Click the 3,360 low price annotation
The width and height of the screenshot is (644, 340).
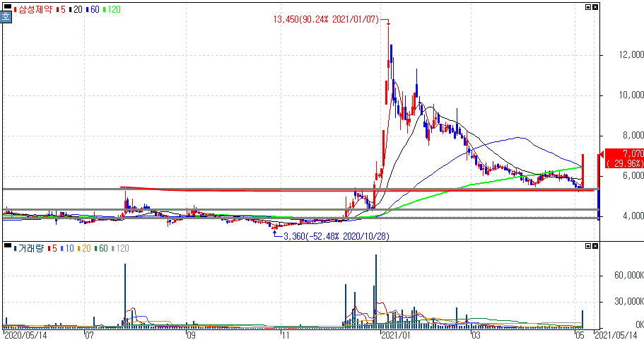pyautogui.click(x=336, y=236)
